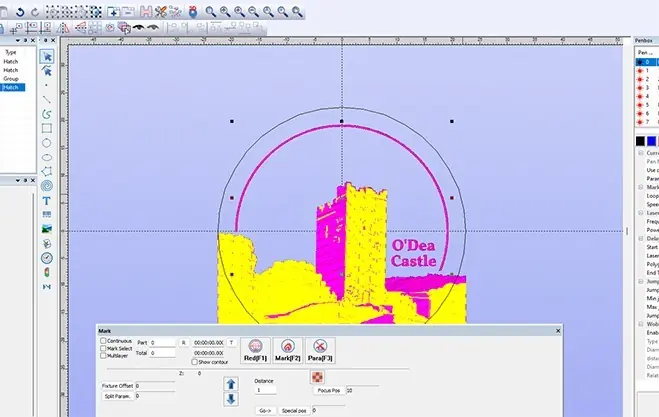This screenshot has width=659, height=417.
Task: Click the crossed tools settings icon
Action: pos(161,12)
